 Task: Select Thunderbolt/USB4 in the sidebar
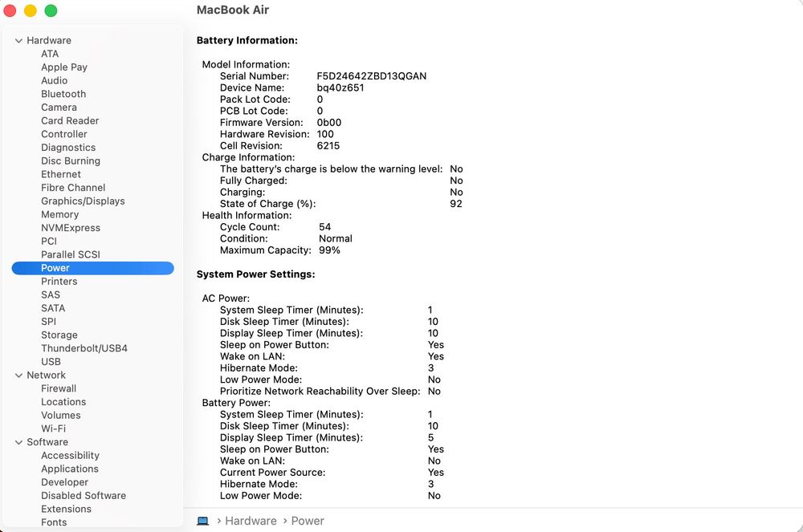84,348
